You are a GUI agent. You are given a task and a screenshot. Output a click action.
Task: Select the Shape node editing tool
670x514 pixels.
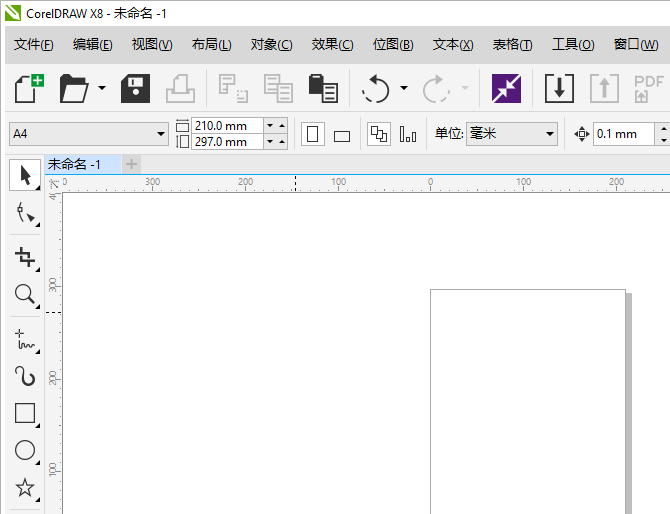25,212
